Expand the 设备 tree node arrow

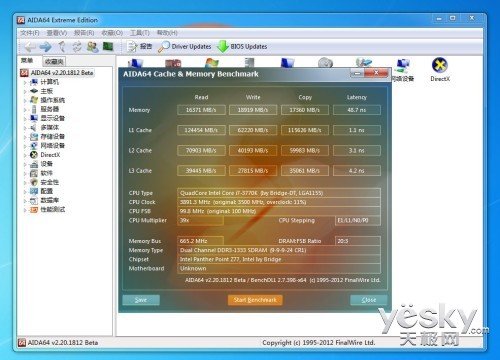pos(25,164)
